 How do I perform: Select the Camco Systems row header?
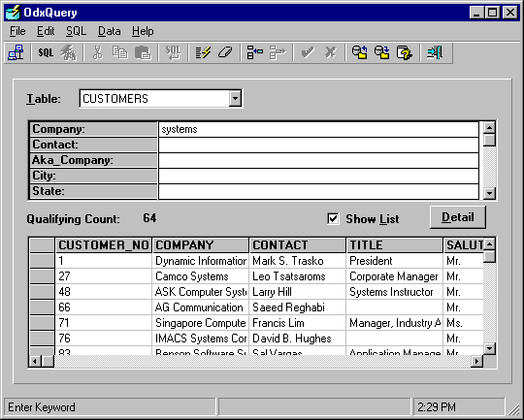[42, 276]
